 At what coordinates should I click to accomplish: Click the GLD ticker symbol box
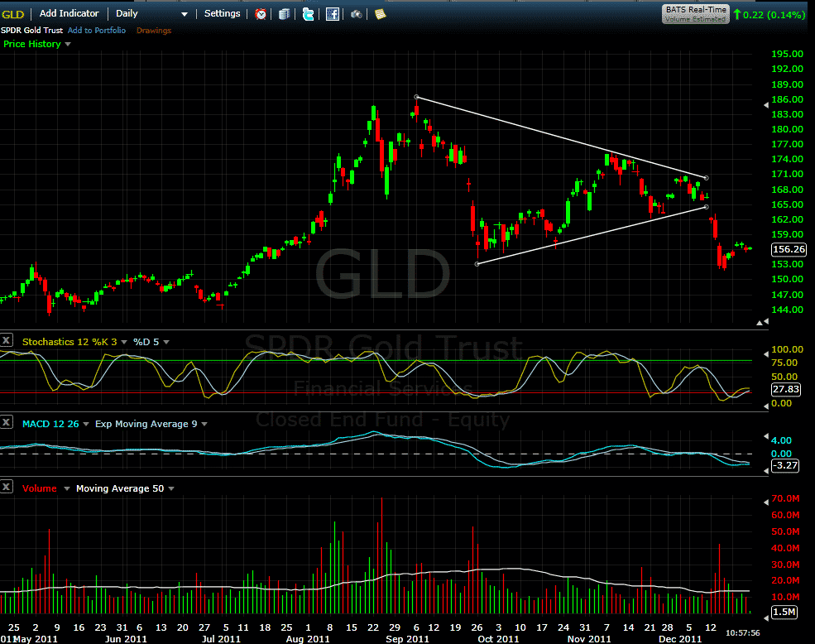point(13,14)
